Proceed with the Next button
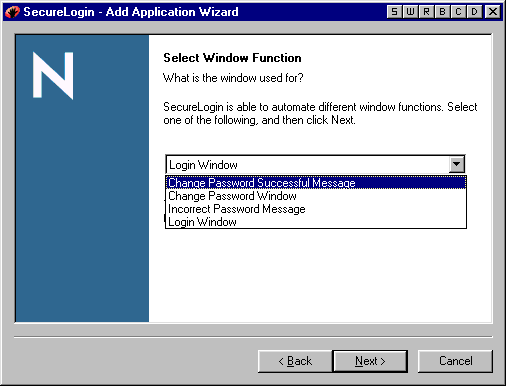The image size is (506, 386). [370, 361]
